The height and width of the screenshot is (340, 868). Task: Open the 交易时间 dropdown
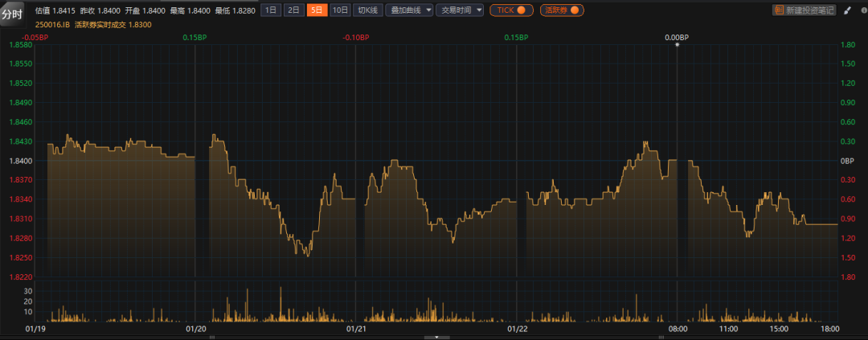click(461, 10)
